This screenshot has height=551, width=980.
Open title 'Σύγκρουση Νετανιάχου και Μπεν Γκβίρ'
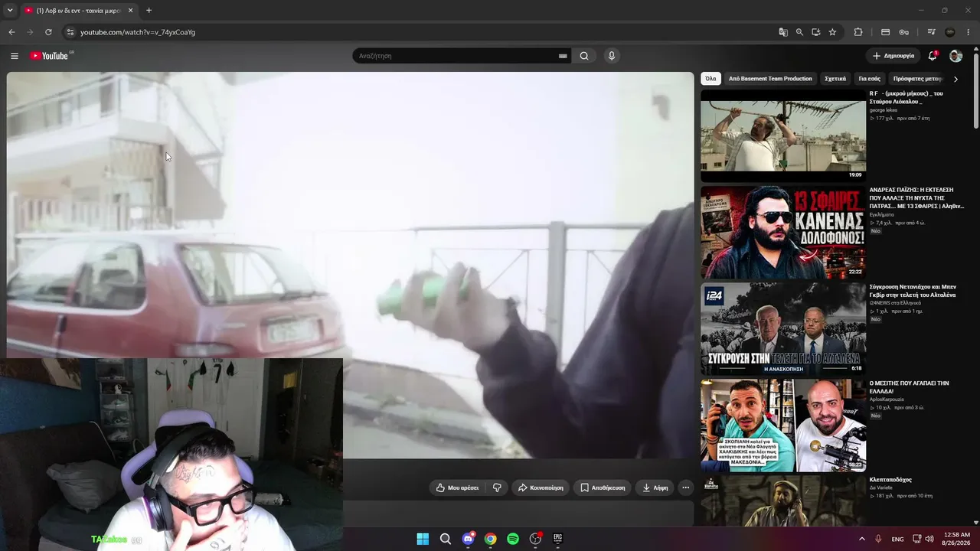coord(913,291)
